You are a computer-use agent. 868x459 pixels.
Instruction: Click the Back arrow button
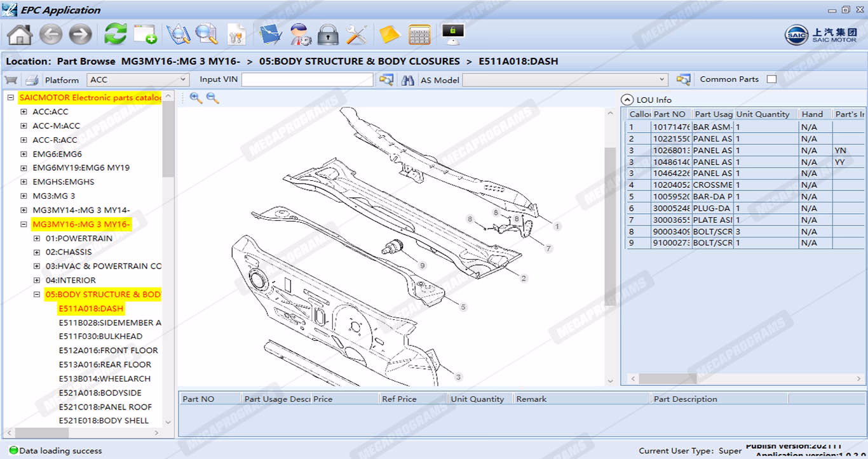[51, 34]
